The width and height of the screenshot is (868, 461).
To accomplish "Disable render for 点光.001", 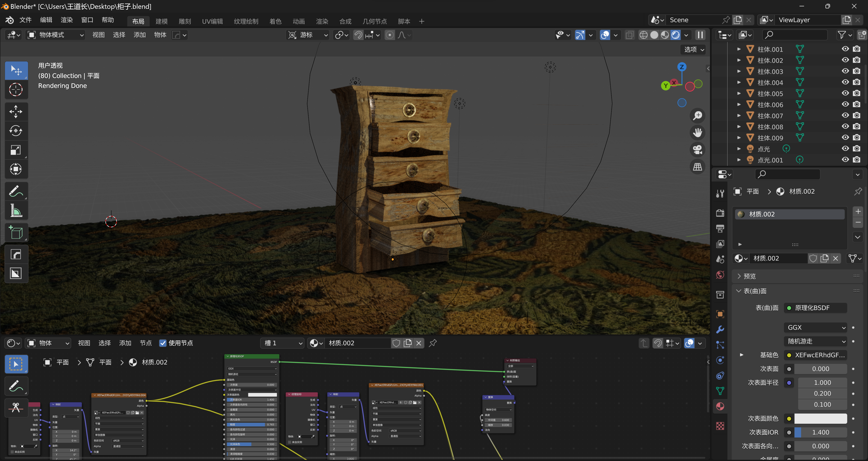I will 856,160.
